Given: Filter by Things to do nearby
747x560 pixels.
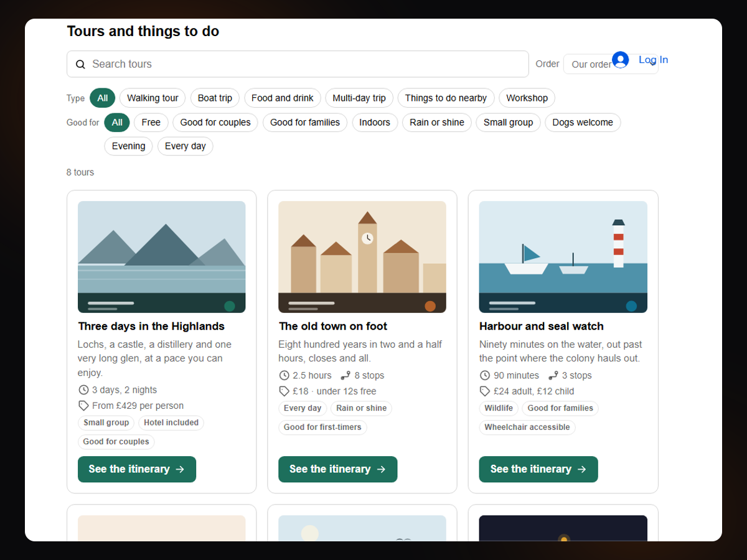Looking at the screenshot, I should click(x=446, y=98).
